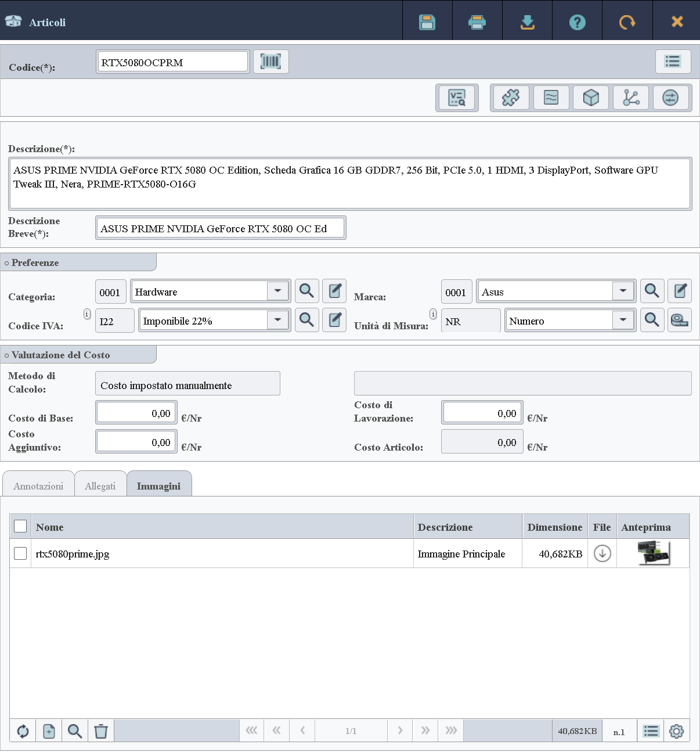Viewport: 700px width, 752px height.
Task: Sort table by Nome column header
Action: coord(222,527)
